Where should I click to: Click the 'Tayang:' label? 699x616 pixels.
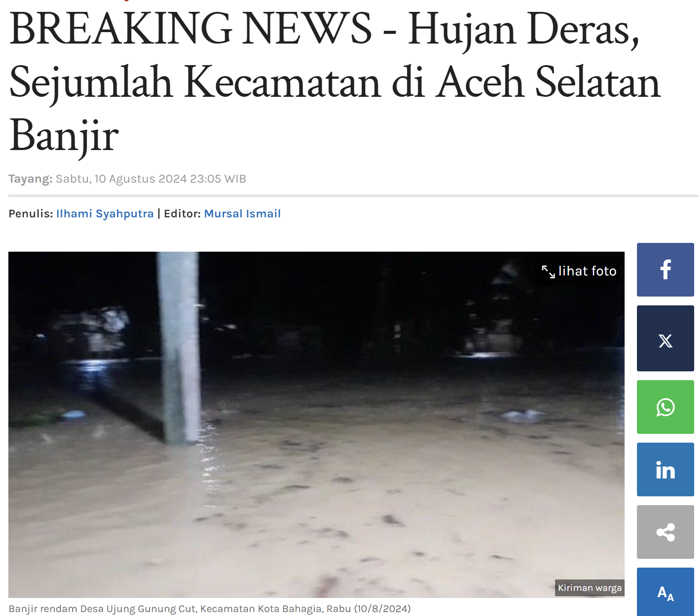pos(30,179)
